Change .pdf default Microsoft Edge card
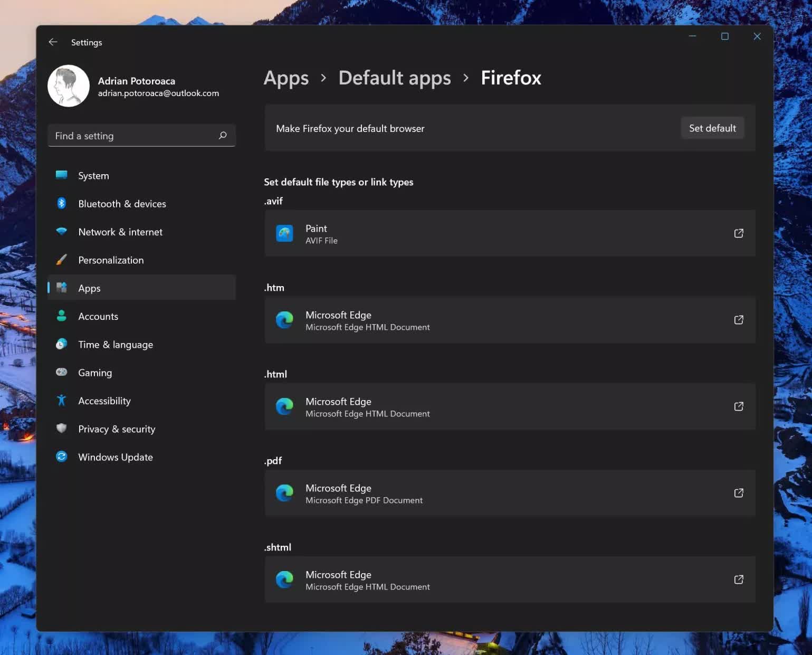The image size is (812, 655). click(510, 493)
